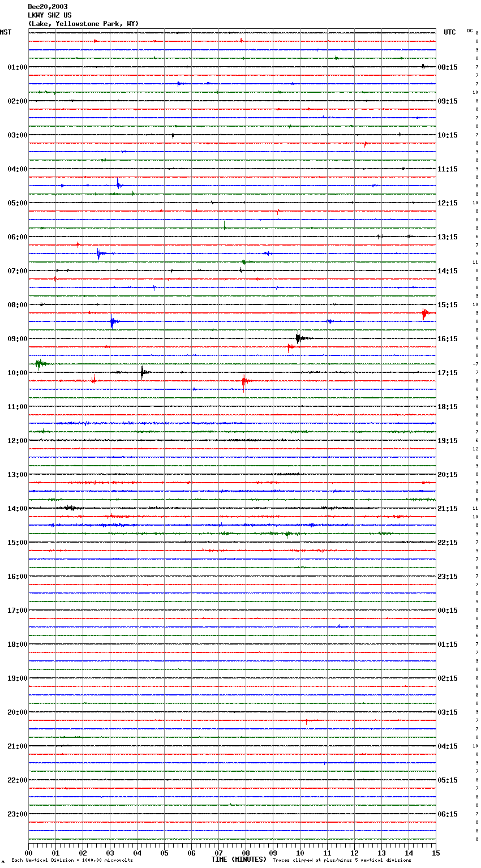The height and width of the screenshot is (868, 481).
Task: Select the 23:00 MST row label
Action: pos(18,814)
